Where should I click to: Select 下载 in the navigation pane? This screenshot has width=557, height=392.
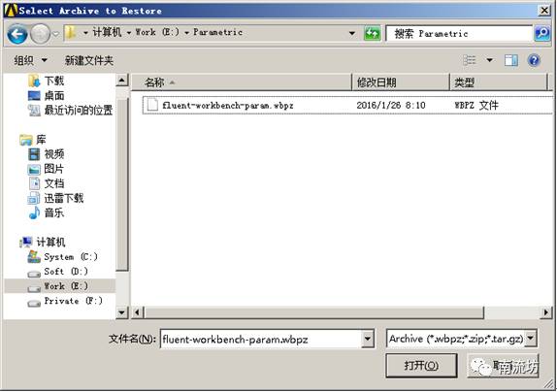pyautogui.click(x=47, y=81)
